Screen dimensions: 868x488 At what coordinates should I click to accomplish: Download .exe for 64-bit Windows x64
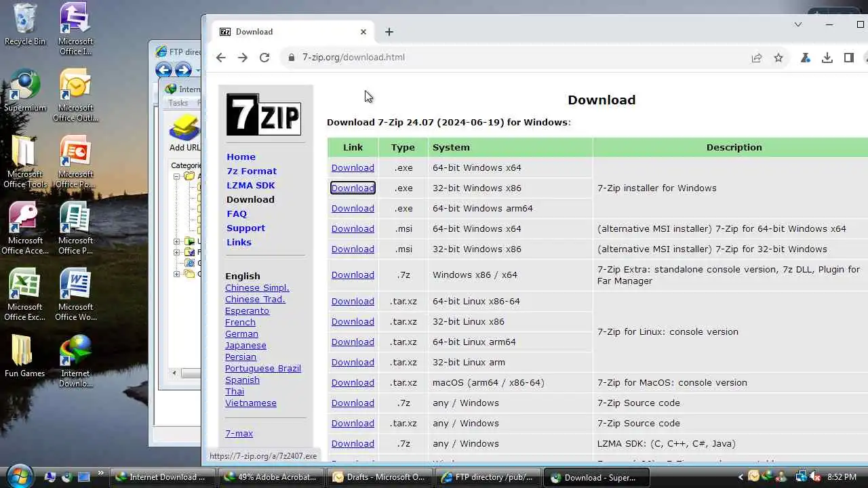click(x=353, y=167)
